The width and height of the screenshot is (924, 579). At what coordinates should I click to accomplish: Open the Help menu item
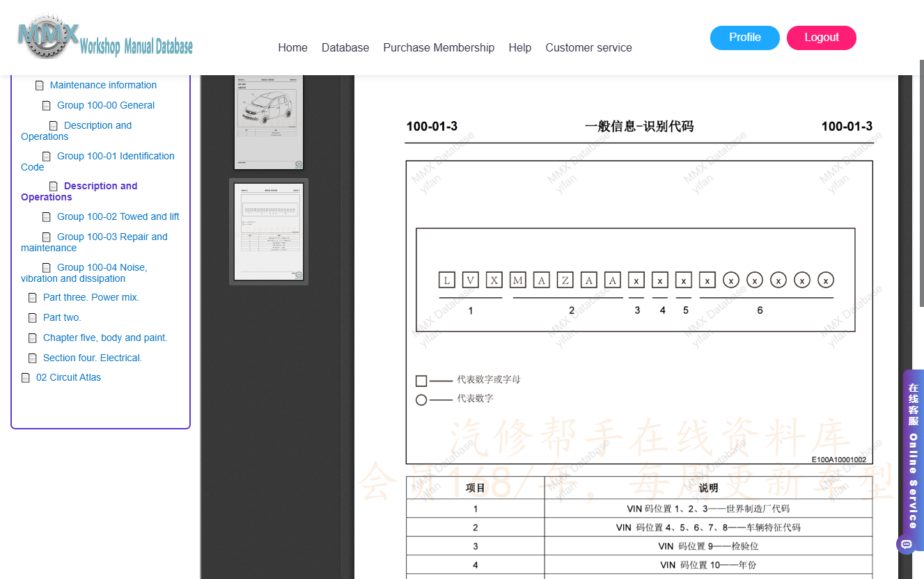click(x=519, y=47)
